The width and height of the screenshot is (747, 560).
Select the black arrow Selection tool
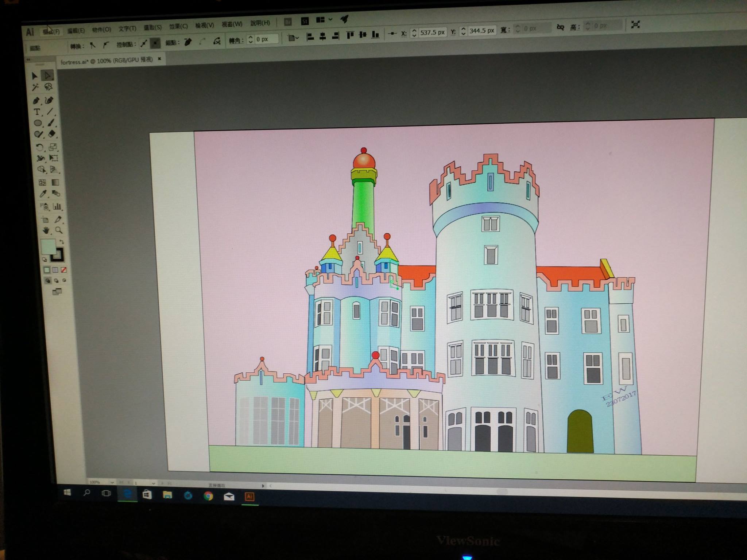click(35, 76)
